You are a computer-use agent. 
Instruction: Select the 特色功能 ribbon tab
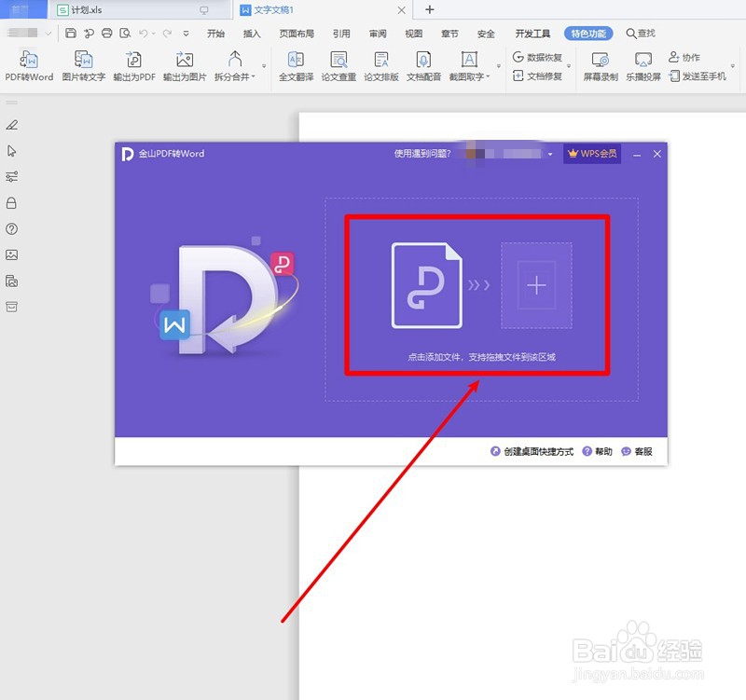click(x=588, y=34)
